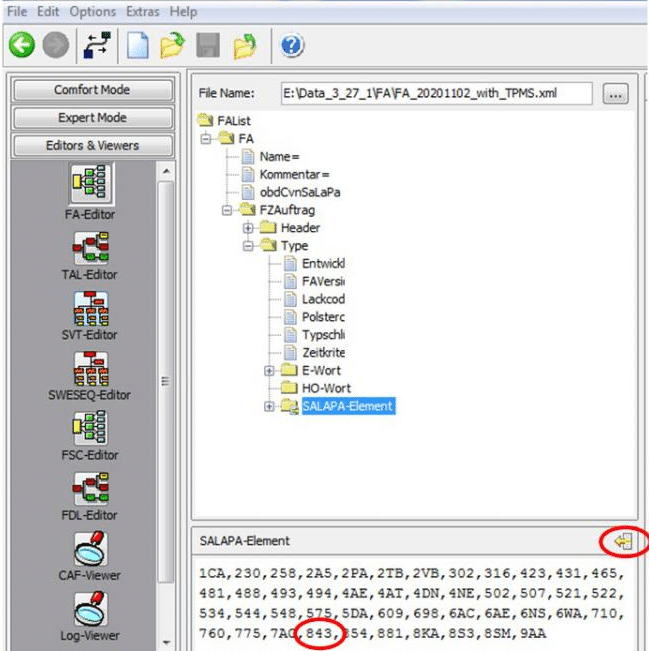Expand the SALAPA-Element tree node

point(269,406)
